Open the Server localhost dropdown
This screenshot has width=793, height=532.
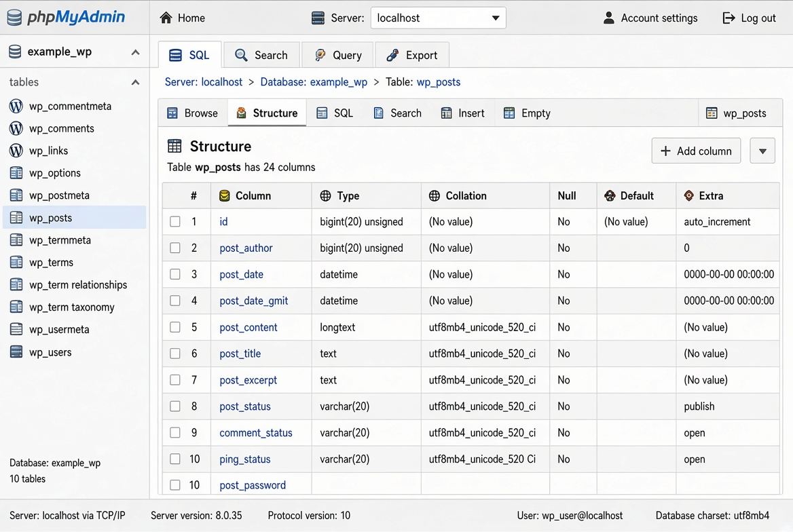pyautogui.click(x=438, y=18)
